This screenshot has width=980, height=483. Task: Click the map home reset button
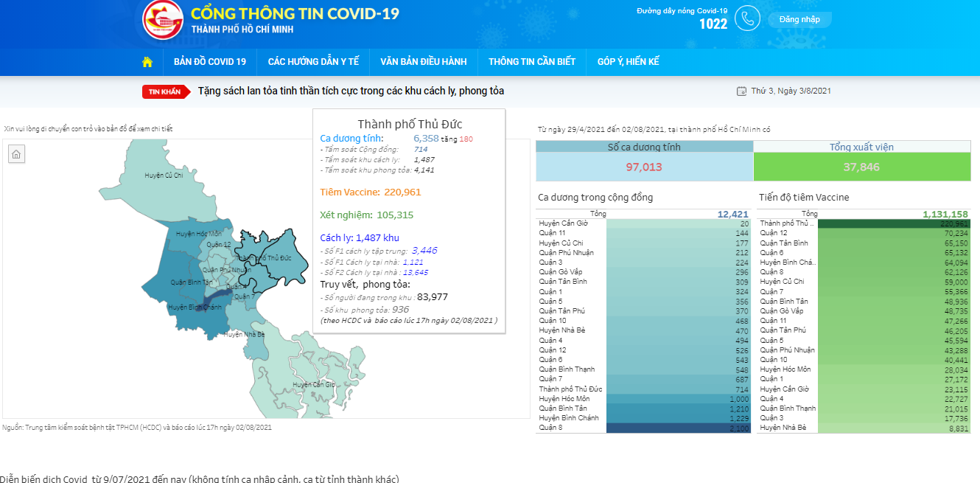click(x=16, y=153)
